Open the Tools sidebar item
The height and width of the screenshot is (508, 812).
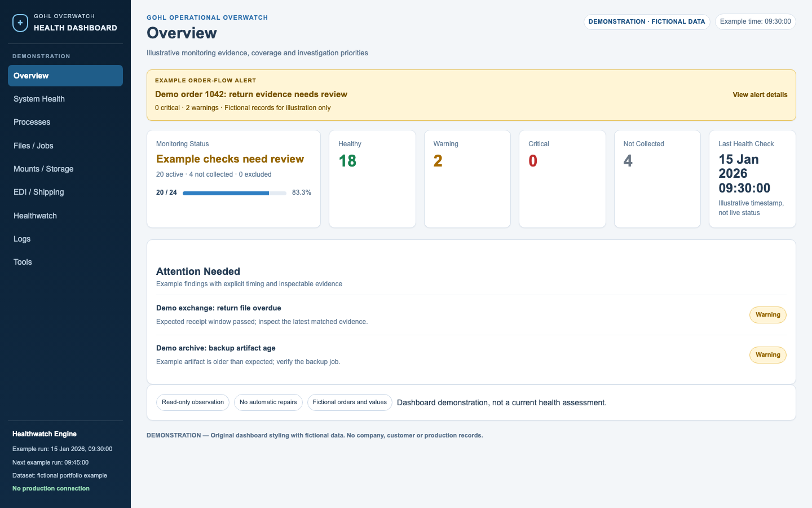(x=65, y=262)
